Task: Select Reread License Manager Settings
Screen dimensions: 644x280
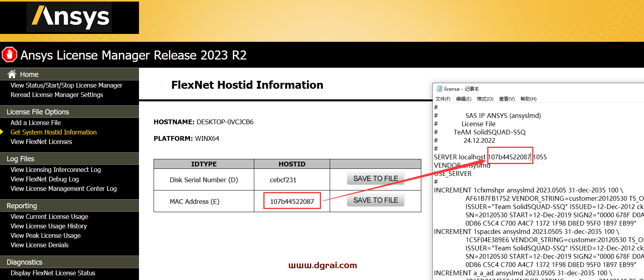Action: click(x=57, y=95)
